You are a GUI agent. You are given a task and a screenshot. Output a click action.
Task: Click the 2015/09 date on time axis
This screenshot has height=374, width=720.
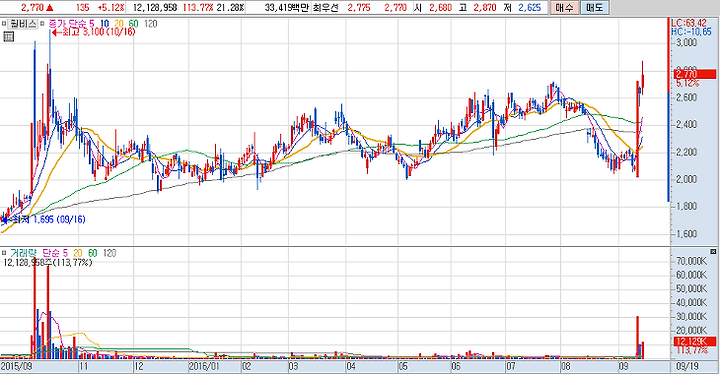pos(16,367)
